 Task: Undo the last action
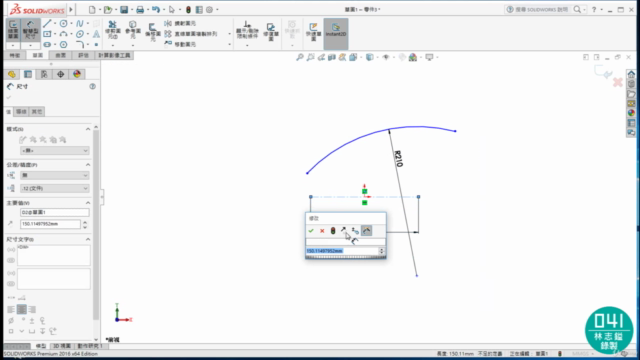(156, 9)
